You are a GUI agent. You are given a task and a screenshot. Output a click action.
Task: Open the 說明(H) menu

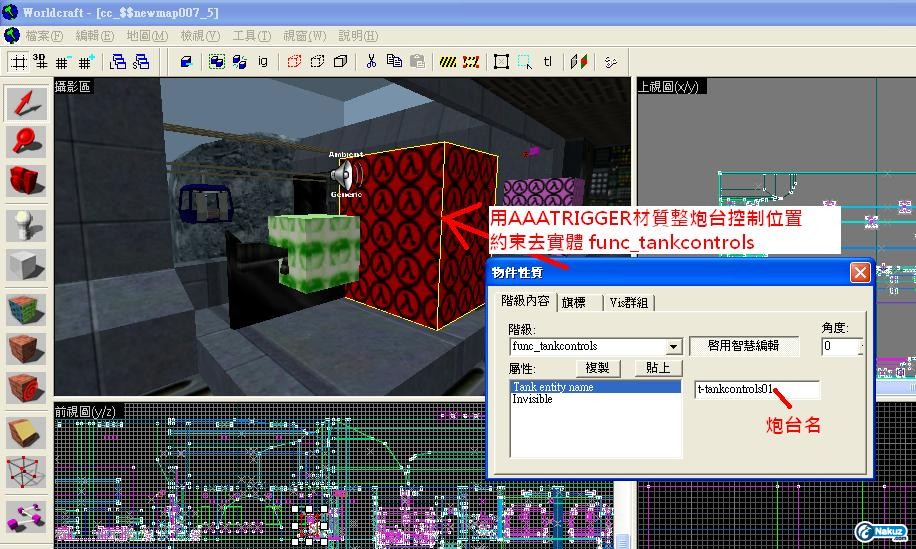pyautogui.click(x=358, y=36)
